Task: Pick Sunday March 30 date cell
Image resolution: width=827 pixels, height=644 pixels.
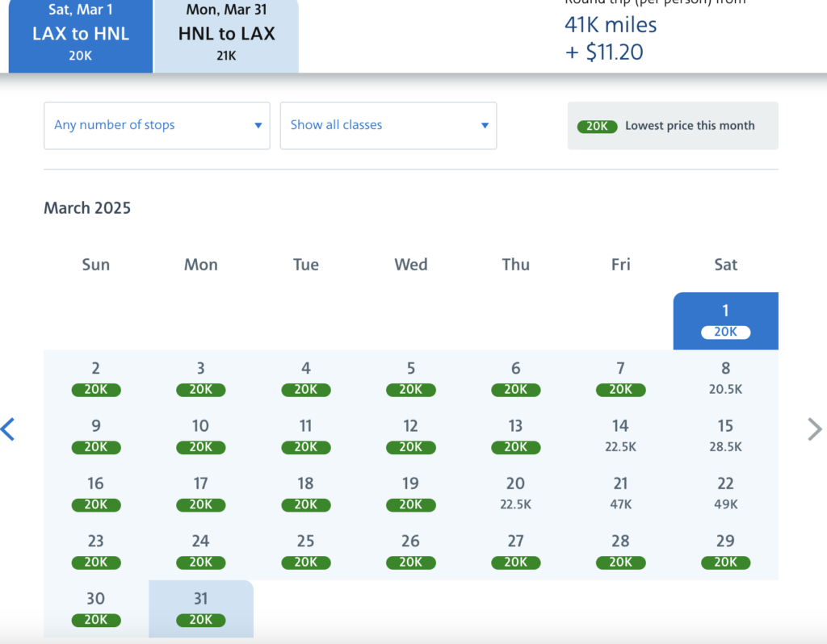Action: click(96, 608)
